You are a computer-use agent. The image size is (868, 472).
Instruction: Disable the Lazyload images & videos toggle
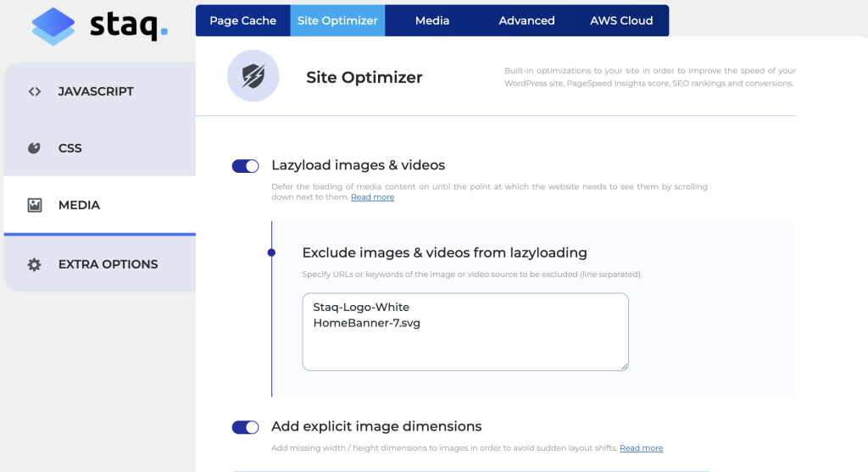(x=246, y=166)
